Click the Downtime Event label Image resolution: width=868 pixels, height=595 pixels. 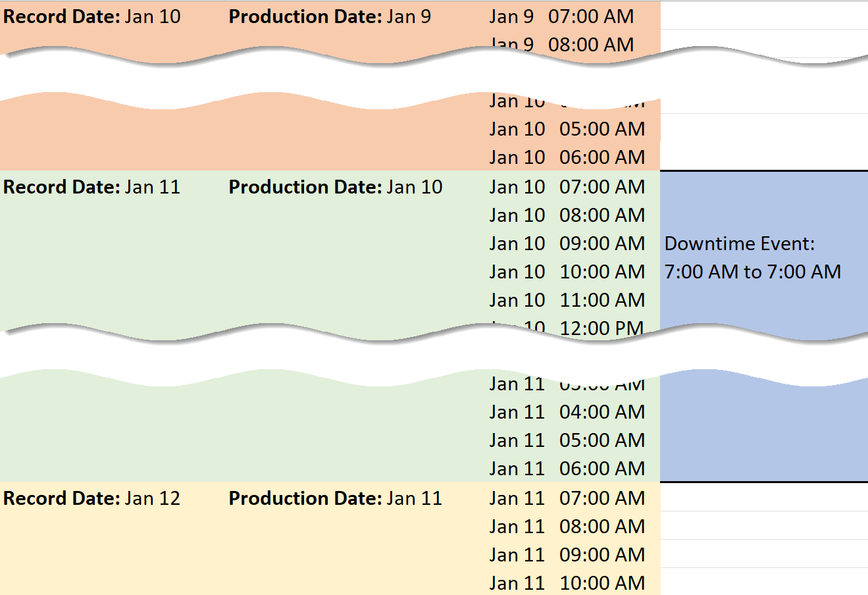pyautogui.click(x=740, y=244)
